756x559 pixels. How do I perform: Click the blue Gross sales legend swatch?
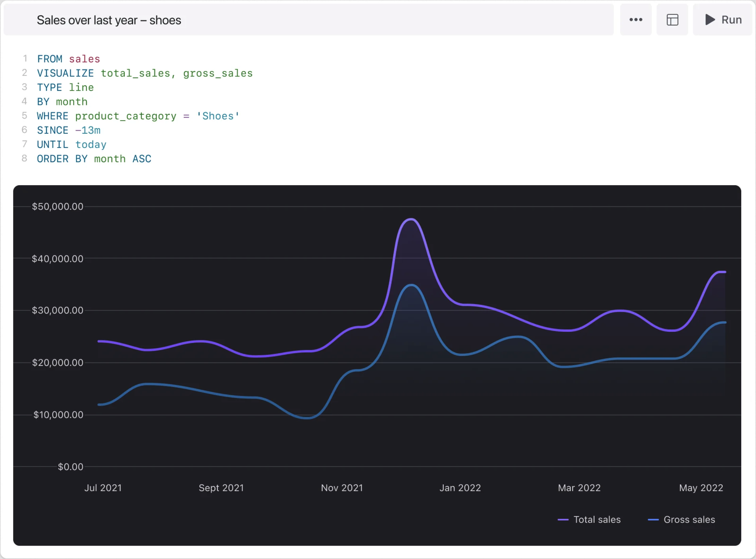[x=653, y=520]
